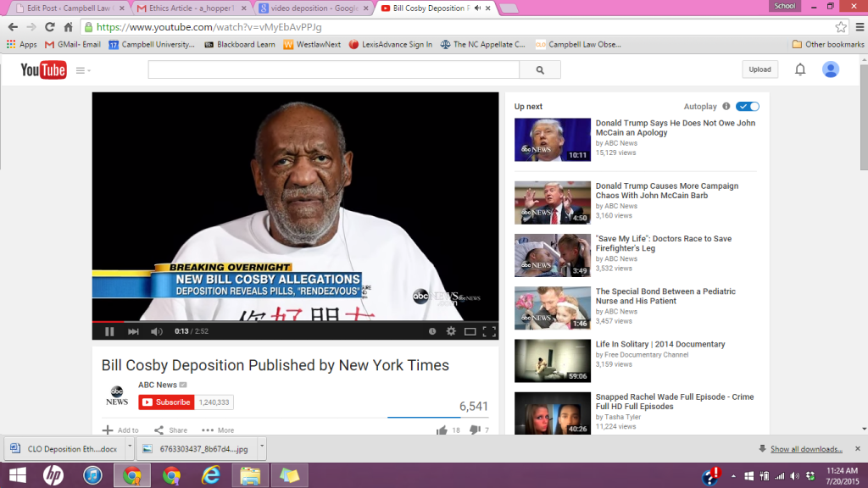Expand the More options under video
This screenshot has width=868, height=488.
coord(218,430)
